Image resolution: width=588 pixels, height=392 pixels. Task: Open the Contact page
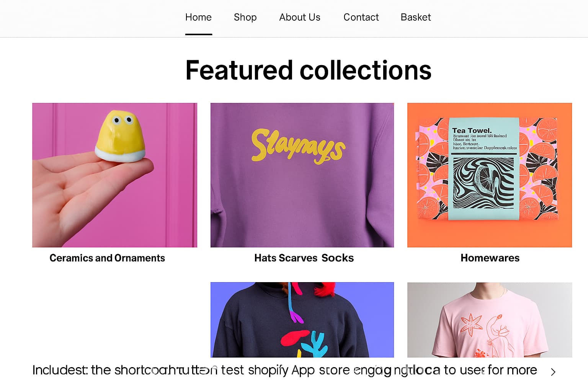pyautogui.click(x=361, y=17)
